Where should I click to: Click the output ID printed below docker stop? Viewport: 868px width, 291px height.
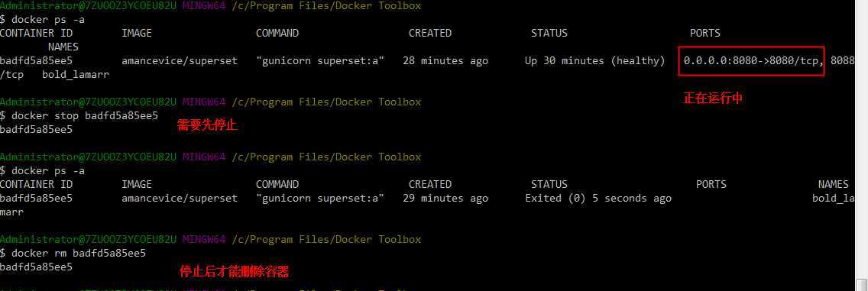tap(36, 129)
